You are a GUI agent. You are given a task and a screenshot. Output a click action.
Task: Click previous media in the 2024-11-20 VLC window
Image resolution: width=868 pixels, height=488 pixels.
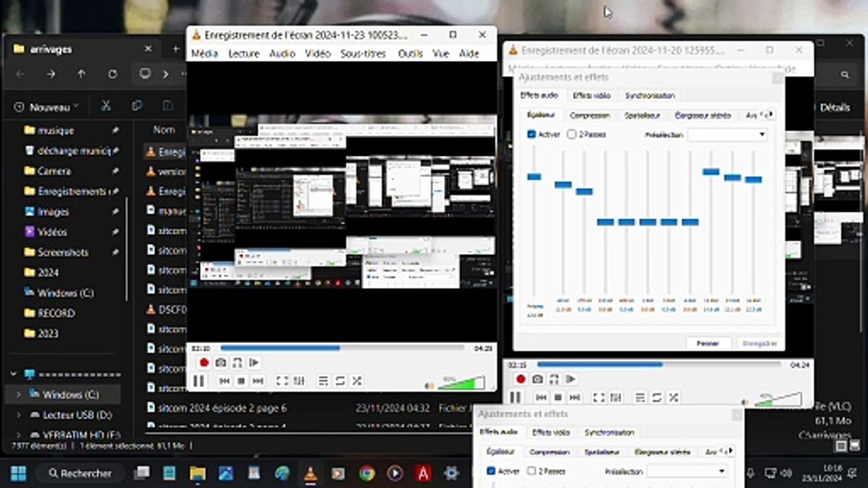(x=541, y=397)
